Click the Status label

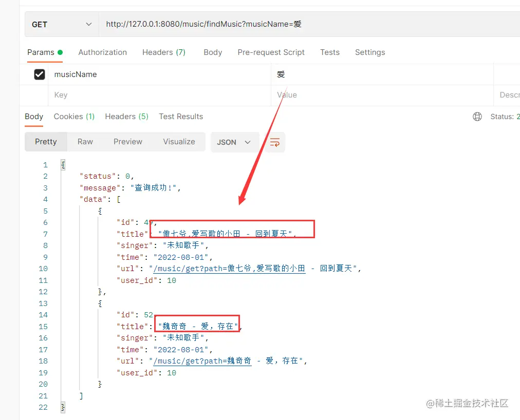pos(502,117)
